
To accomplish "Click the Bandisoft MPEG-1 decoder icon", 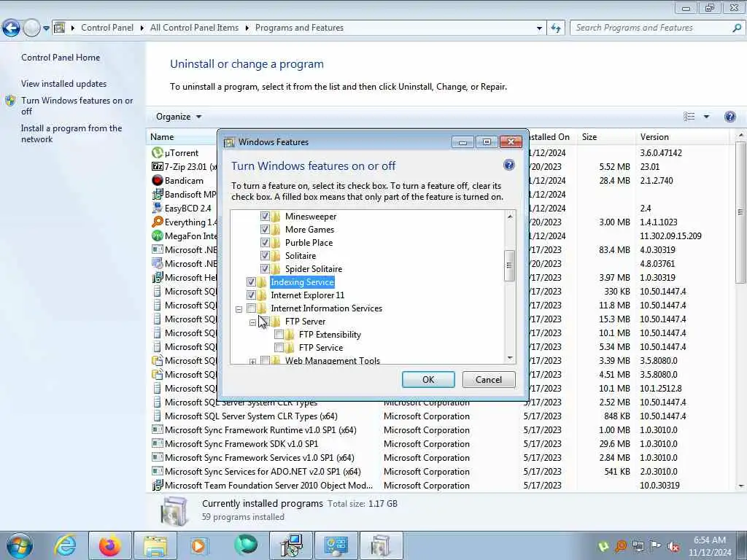I will point(158,194).
